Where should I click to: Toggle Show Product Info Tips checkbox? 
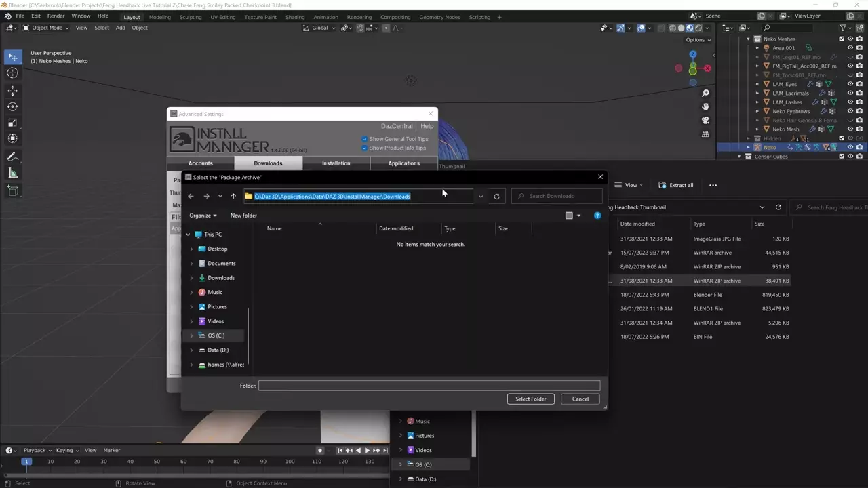coord(365,148)
